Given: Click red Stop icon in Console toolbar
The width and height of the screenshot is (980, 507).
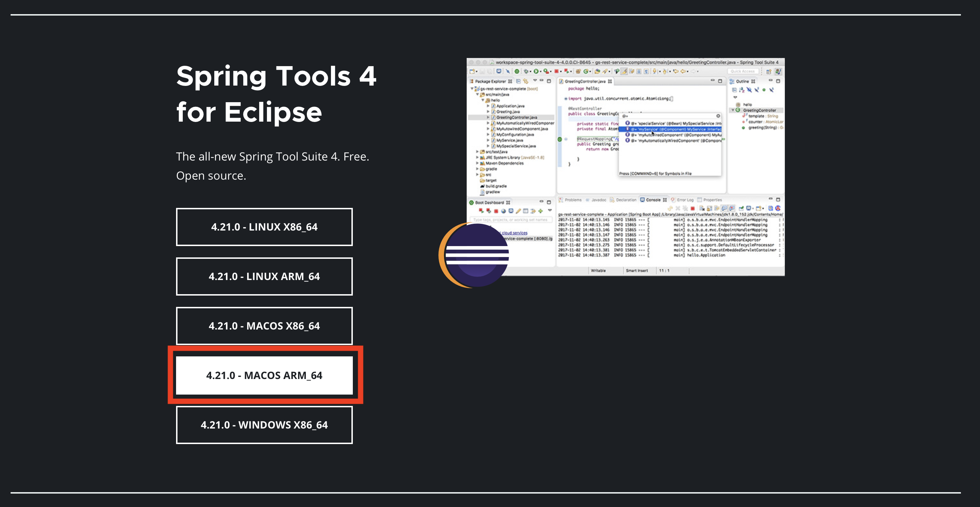Looking at the screenshot, I should coord(692,209).
